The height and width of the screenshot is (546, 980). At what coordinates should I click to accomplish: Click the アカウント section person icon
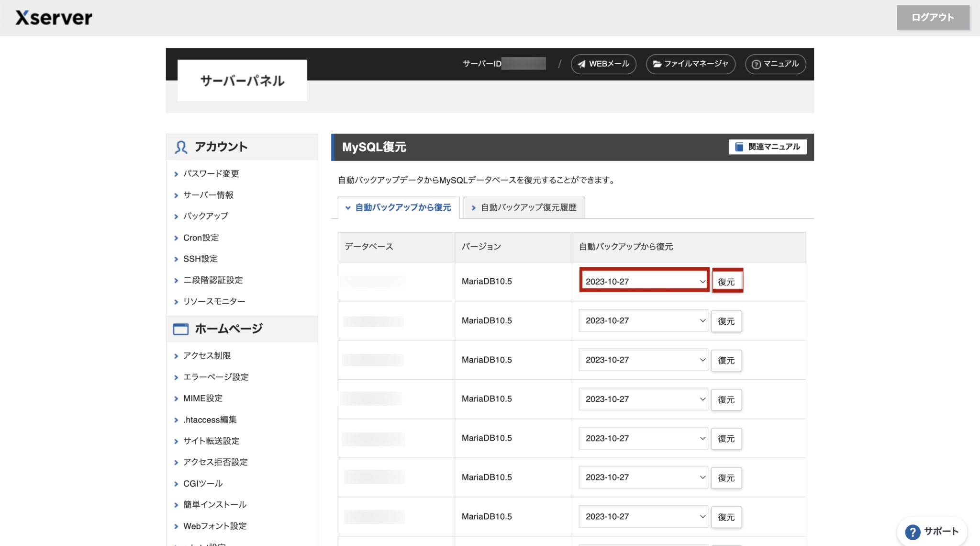[180, 147]
